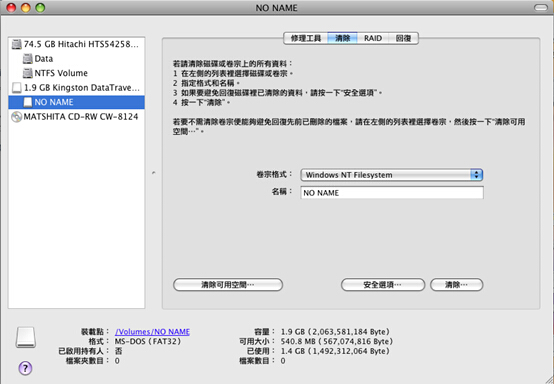Click the 名稱 field containing NO NAME
The image size is (554, 384).
(392, 193)
